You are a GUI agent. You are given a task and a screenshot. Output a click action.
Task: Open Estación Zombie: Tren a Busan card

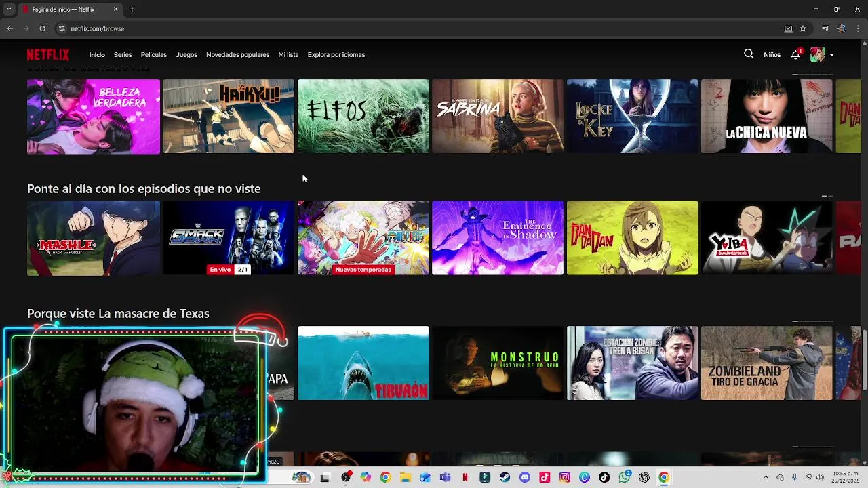pyautogui.click(x=633, y=363)
